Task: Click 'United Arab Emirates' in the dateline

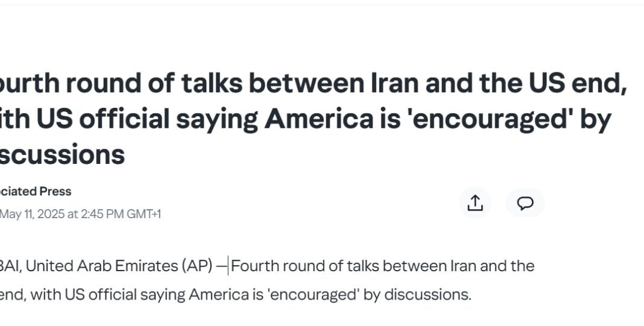Action: 103,266
